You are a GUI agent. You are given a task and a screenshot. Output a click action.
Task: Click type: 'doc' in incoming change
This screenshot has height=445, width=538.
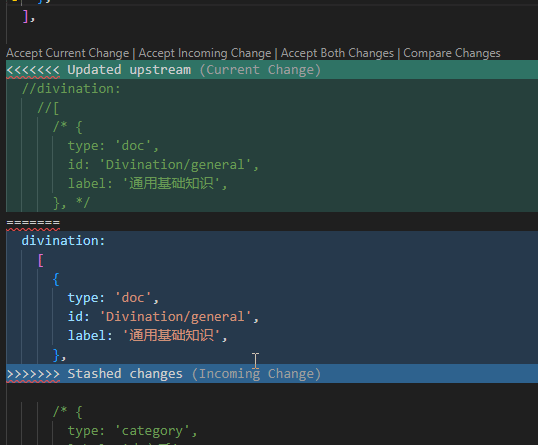113,298
